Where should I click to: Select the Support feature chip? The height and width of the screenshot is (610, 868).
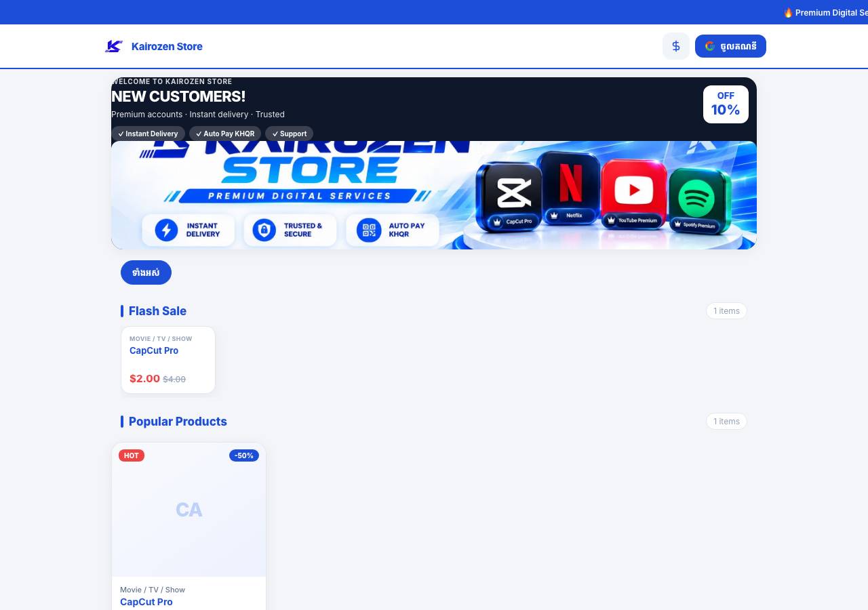(289, 134)
